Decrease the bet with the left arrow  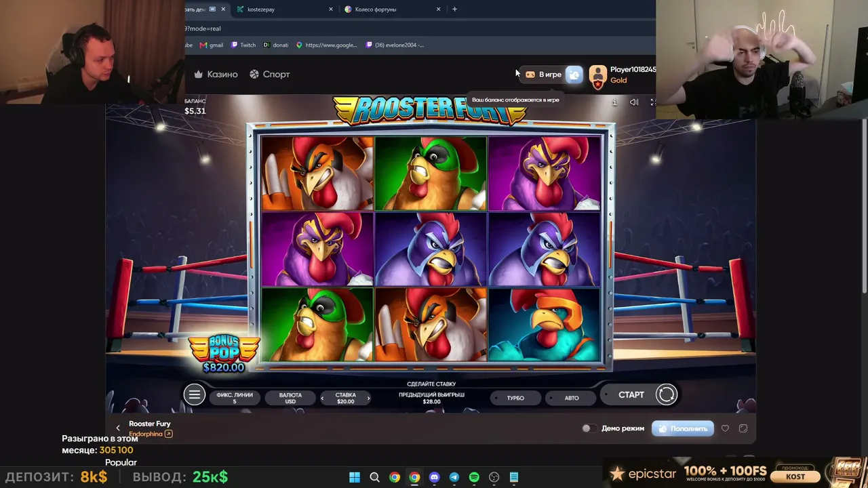(x=323, y=398)
